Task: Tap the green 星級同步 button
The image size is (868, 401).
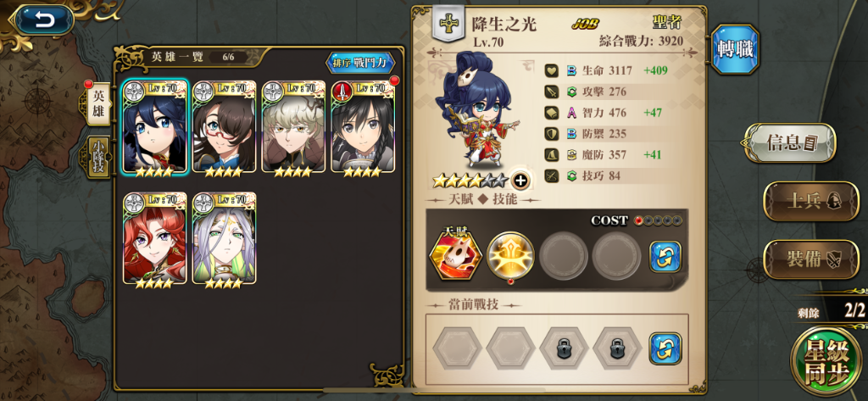Action: (x=826, y=362)
